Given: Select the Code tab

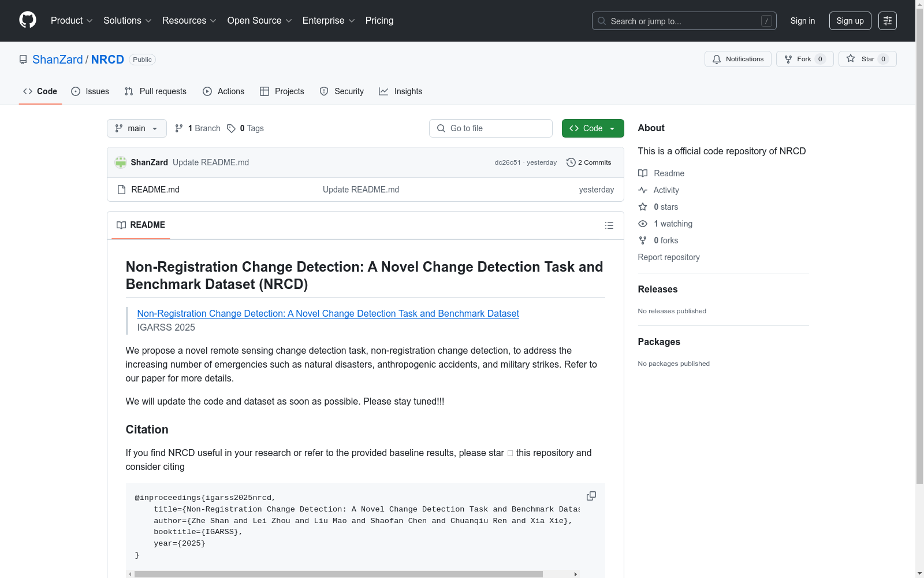Looking at the screenshot, I should tap(40, 91).
